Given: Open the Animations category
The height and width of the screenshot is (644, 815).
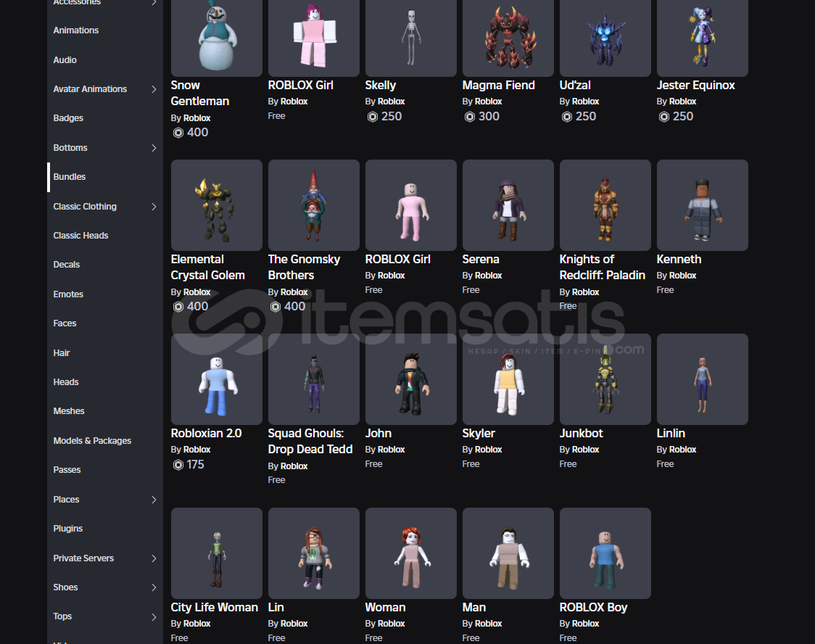Looking at the screenshot, I should click(76, 30).
